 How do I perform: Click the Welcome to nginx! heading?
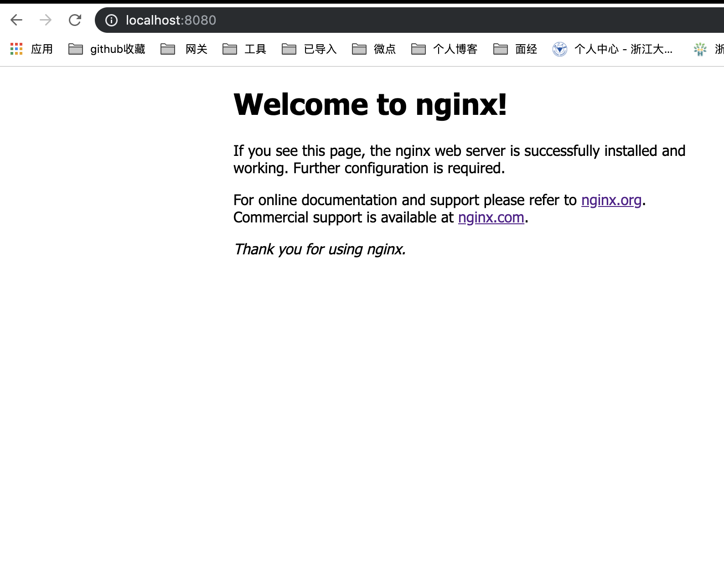pyautogui.click(x=370, y=104)
